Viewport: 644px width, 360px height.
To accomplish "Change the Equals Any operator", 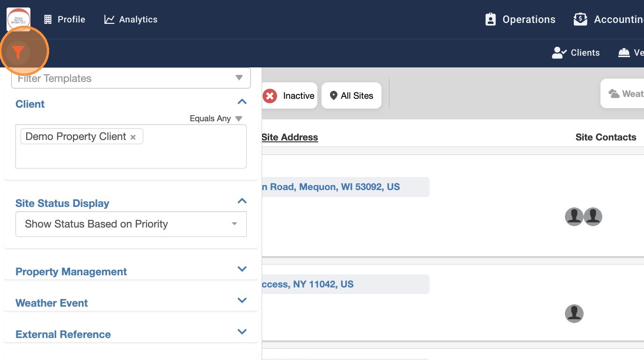I will click(216, 118).
